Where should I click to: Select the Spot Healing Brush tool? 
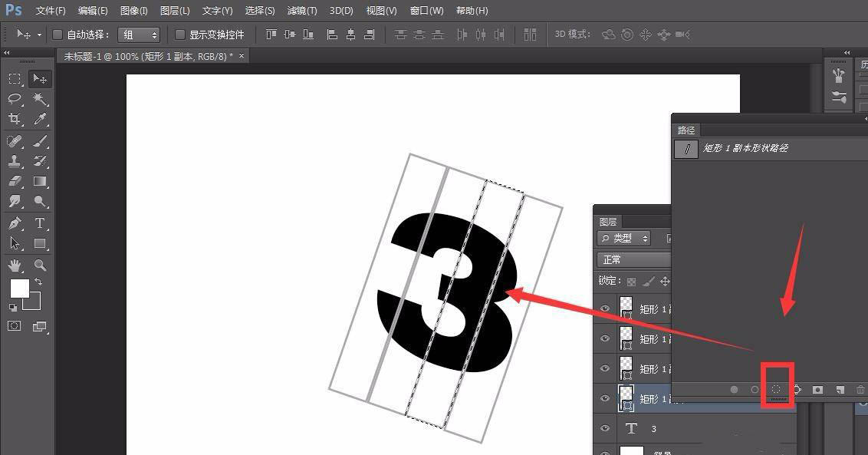pyautogui.click(x=15, y=140)
